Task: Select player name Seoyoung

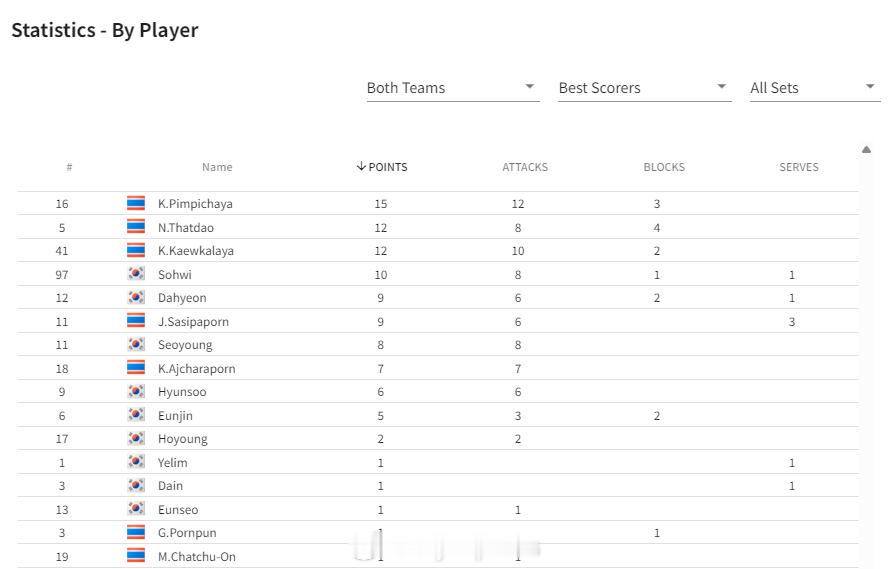Action: pyautogui.click(x=185, y=345)
